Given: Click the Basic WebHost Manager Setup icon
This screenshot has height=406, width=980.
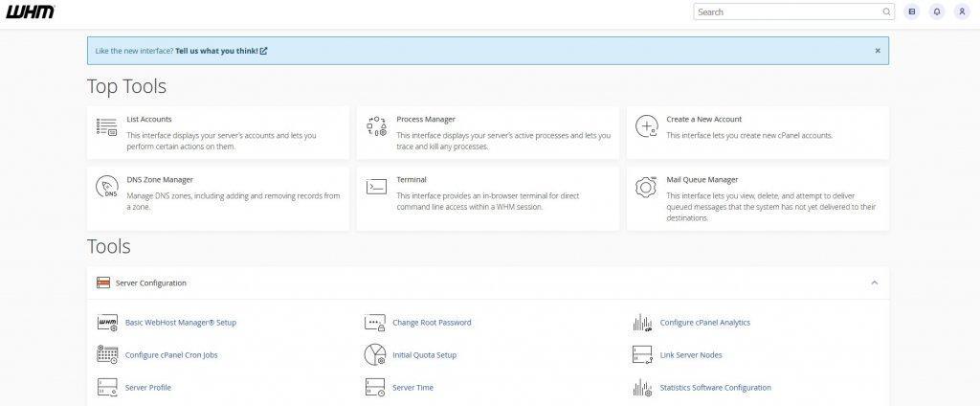Looking at the screenshot, I should click(107, 323).
